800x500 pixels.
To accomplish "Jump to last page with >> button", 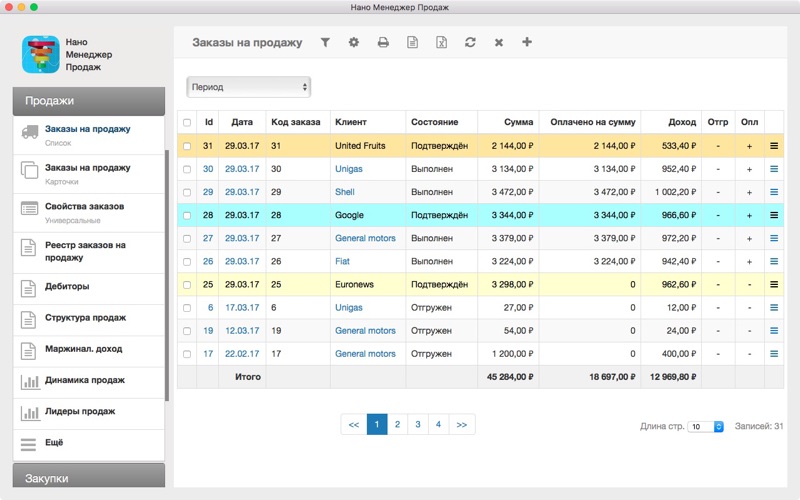I will (462, 424).
